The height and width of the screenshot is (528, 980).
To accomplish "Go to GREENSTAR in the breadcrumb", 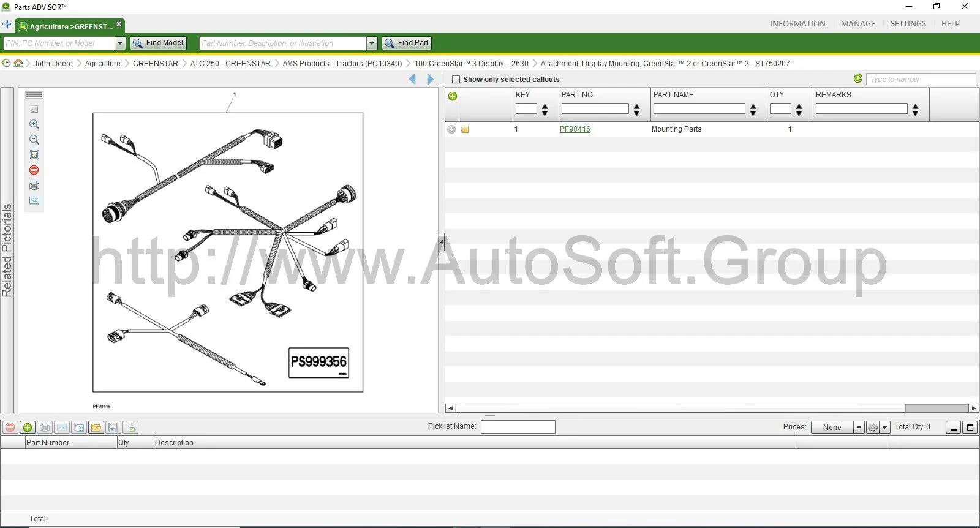I will (156, 64).
